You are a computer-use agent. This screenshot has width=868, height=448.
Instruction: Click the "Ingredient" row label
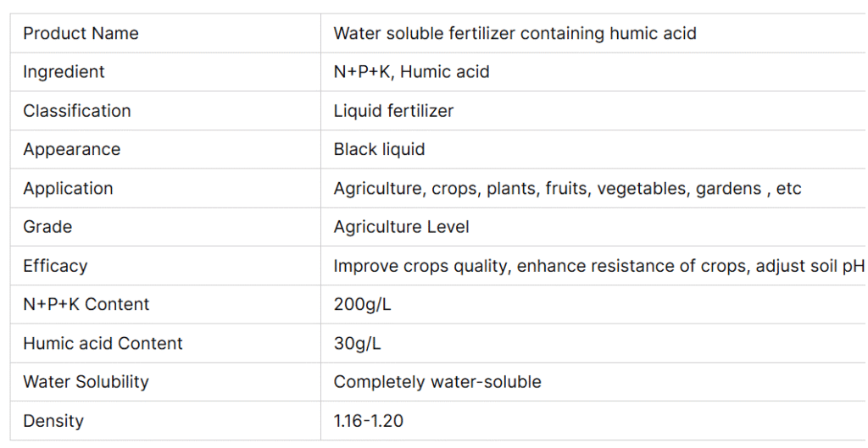coord(64,72)
